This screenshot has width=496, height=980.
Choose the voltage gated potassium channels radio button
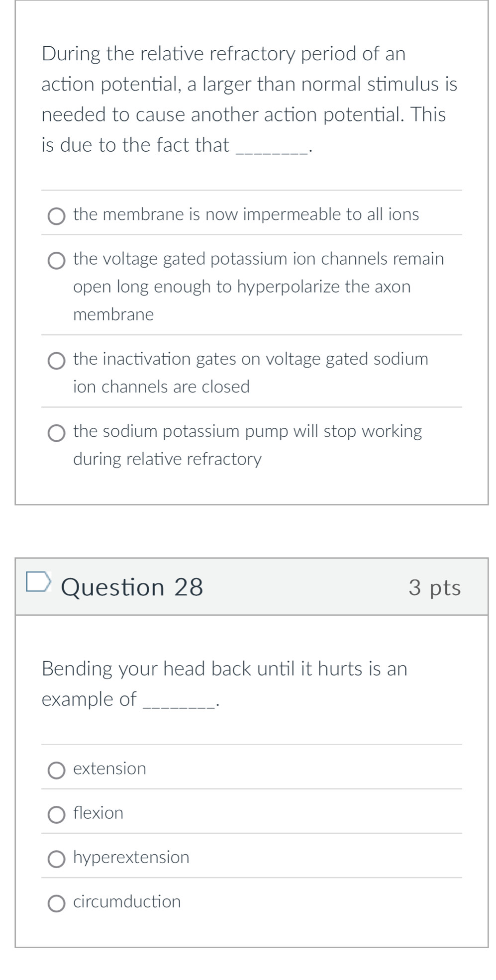point(57,261)
